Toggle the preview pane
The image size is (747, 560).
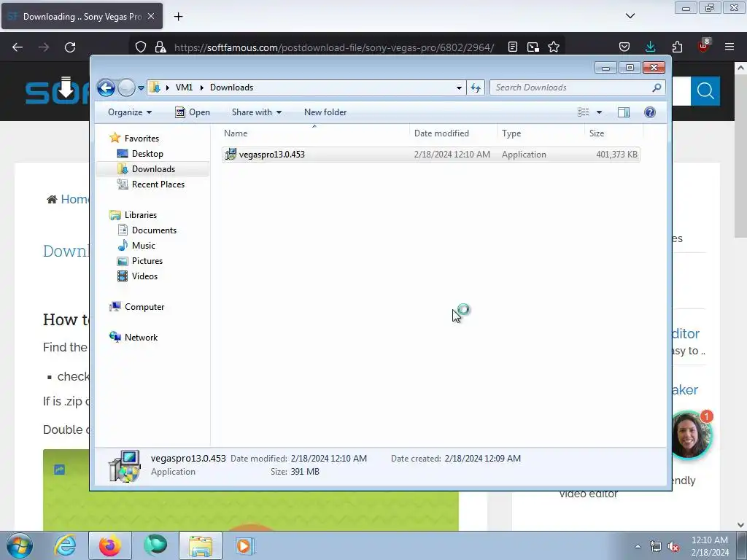click(624, 112)
